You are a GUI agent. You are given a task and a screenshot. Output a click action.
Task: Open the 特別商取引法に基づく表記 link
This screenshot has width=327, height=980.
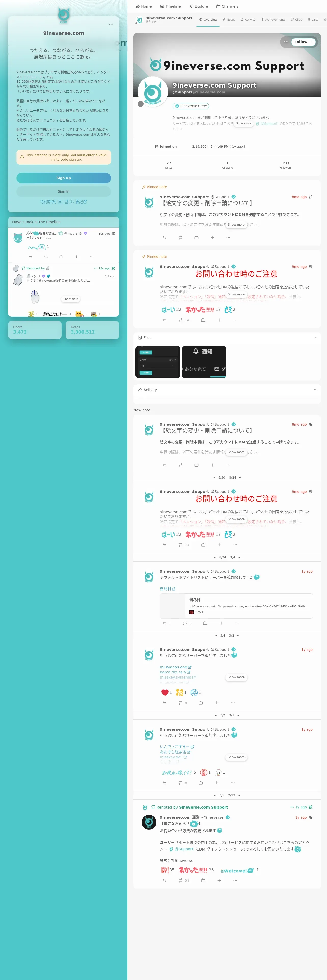point(64,202)
